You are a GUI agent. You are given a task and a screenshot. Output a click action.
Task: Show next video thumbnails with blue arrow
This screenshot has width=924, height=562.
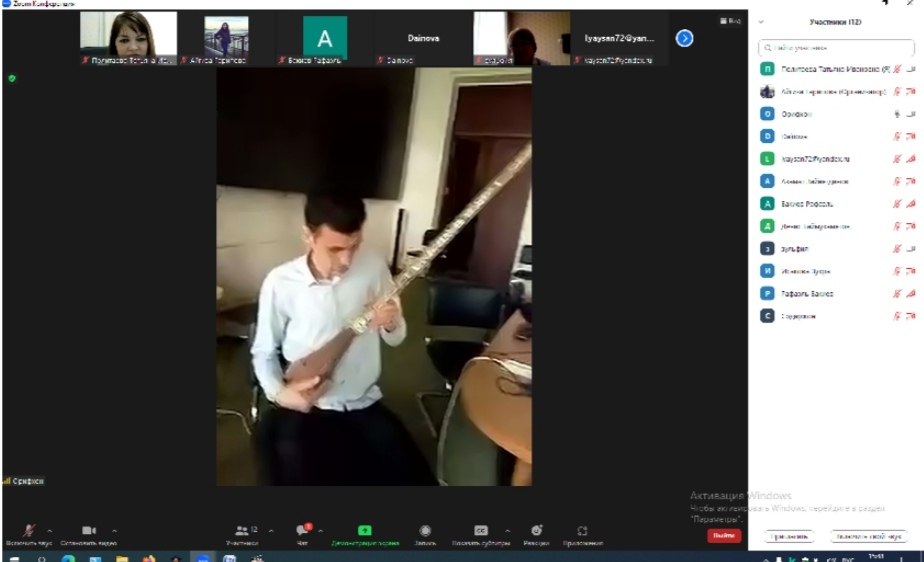684,38
